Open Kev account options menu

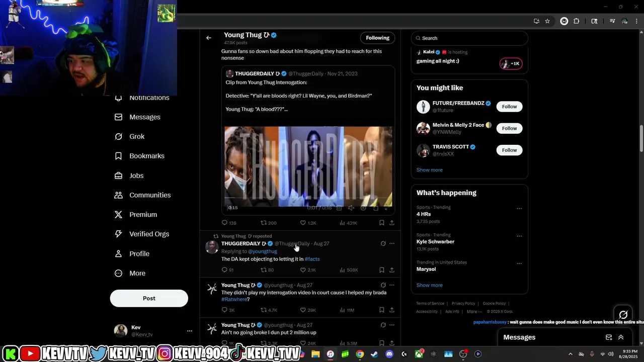coord(189,331)
